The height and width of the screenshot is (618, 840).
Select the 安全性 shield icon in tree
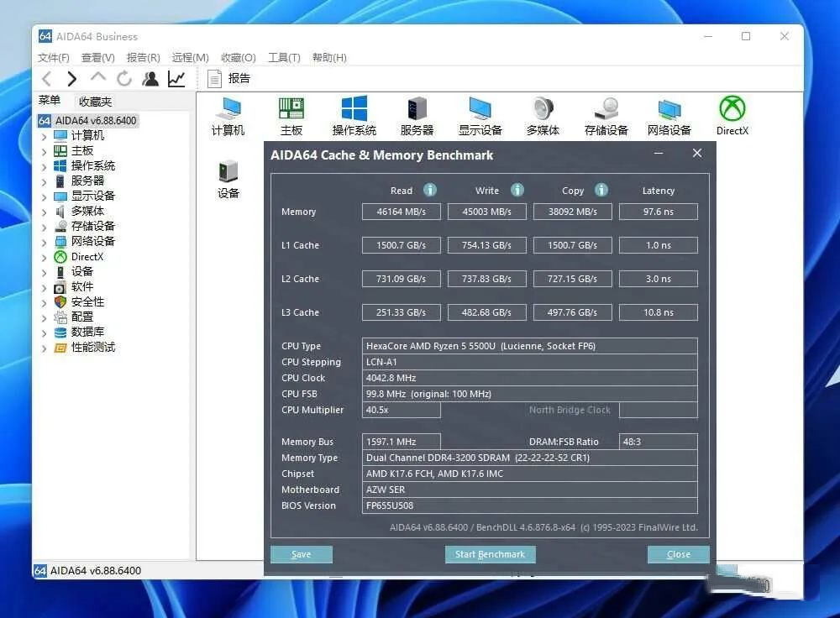pyautogui.click(x=60, y=302)
